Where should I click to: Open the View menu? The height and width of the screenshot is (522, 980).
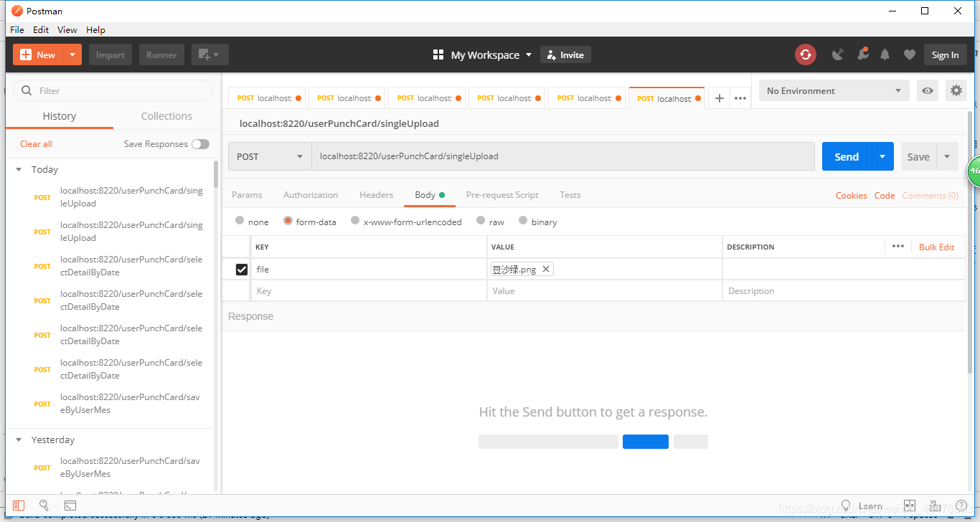(x=67, y=29)
